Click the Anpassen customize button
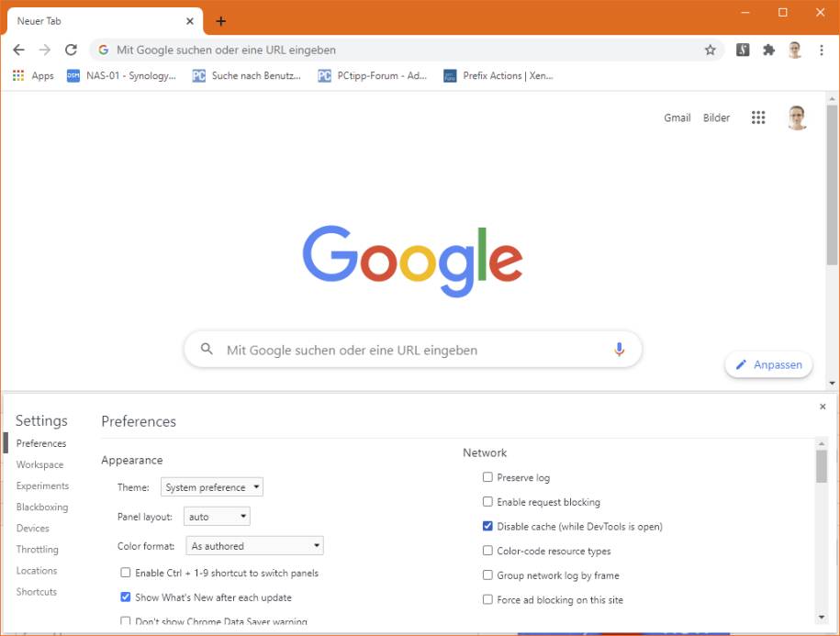The width and height of the screenshot is (840, 636). 768,364
